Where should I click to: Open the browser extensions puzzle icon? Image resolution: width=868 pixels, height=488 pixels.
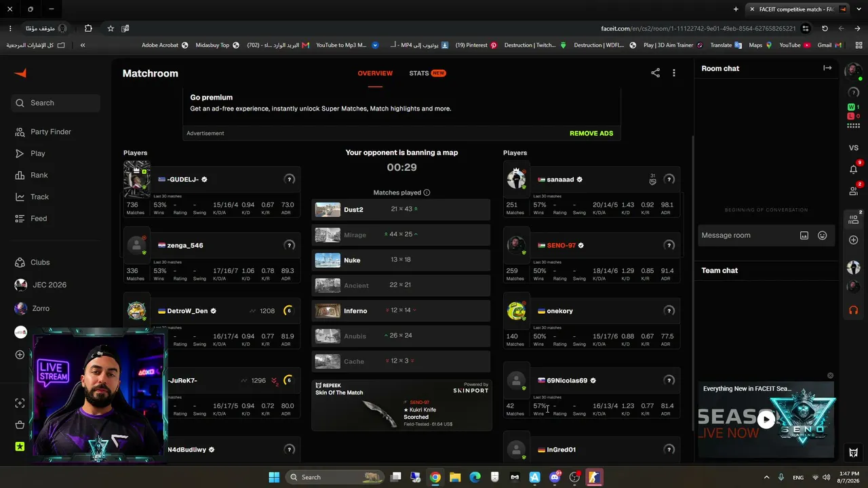88,28
